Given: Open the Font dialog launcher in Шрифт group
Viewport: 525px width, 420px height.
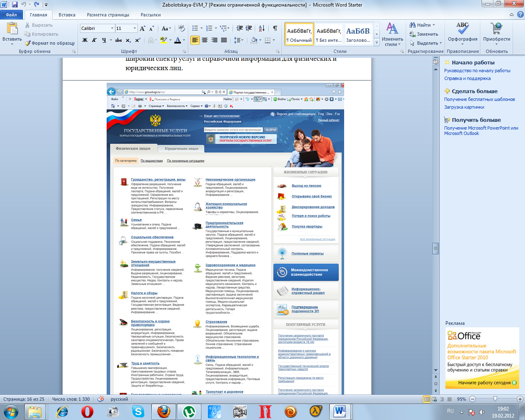Looking at the screenshot, I should [184, 52].
